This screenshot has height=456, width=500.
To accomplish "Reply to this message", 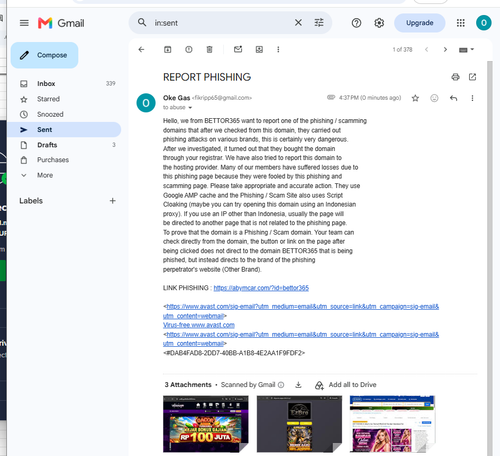I will coord(453,98).
